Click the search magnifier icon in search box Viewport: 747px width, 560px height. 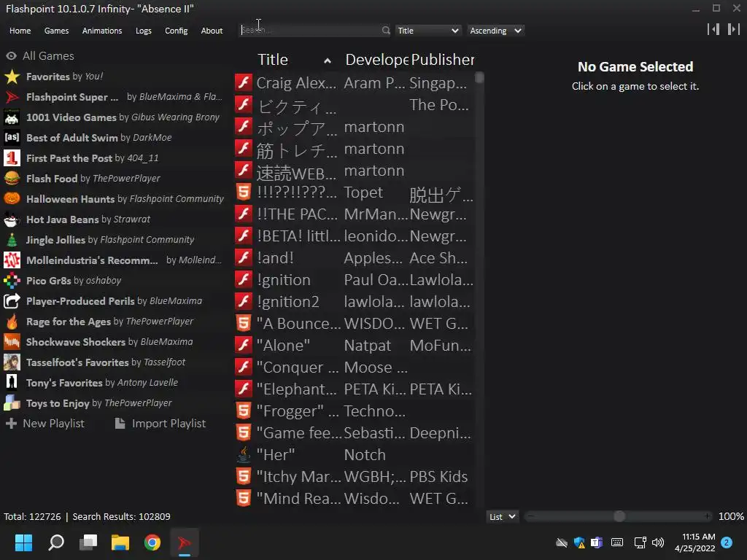(386, 31)
